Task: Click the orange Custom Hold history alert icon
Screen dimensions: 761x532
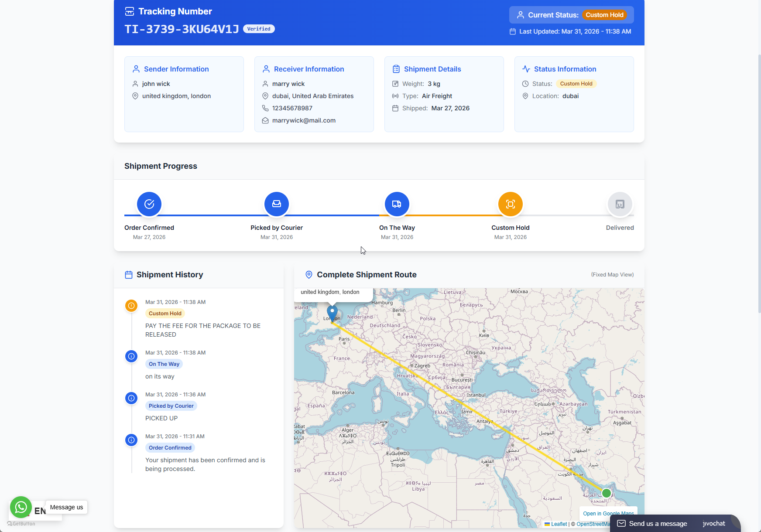Action: 131,306
